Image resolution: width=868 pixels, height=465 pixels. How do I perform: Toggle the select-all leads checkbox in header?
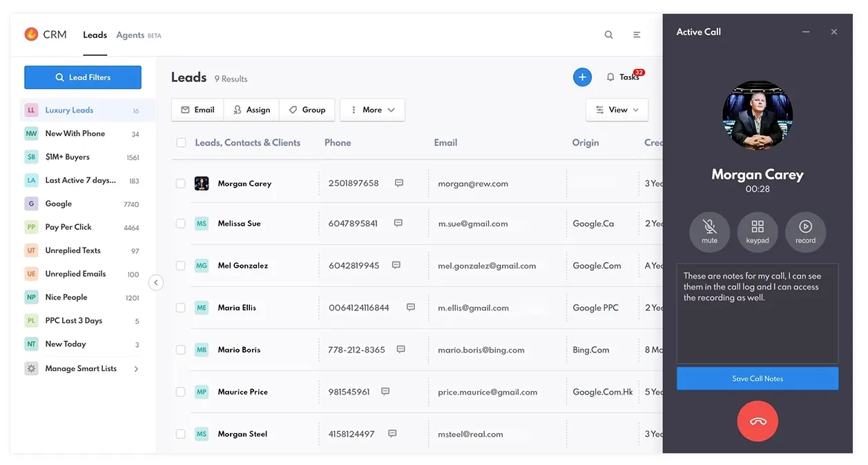tap(181, 143)
